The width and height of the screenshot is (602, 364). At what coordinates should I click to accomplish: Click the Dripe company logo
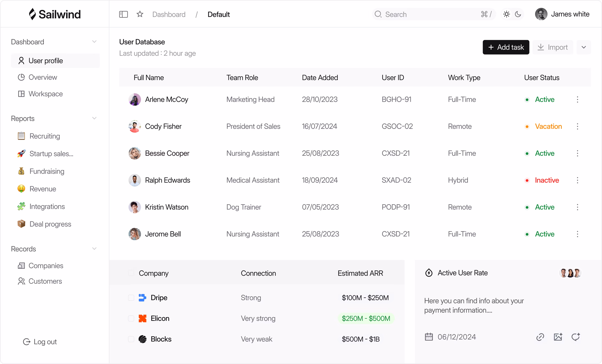[142, 297]
